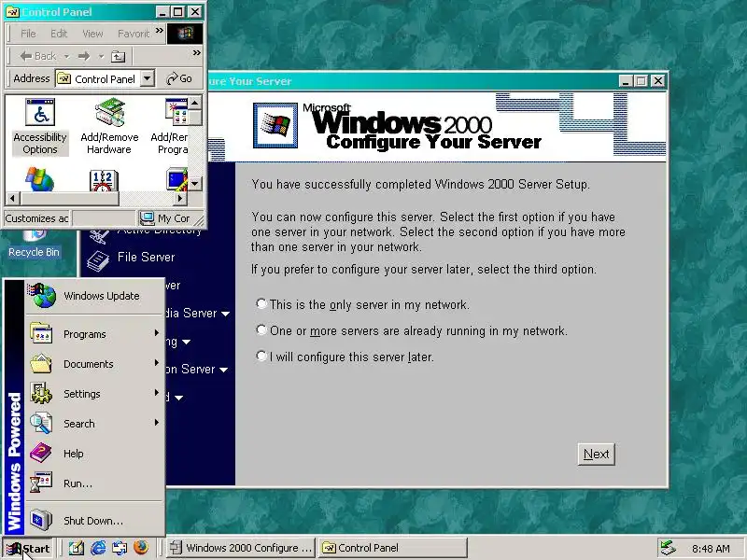Click the vertical scrollbar thumb in Control Panel
The image size is (747, 560).
click(x=195, y=118)
